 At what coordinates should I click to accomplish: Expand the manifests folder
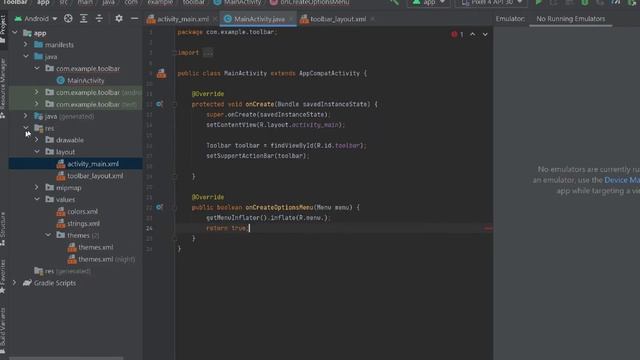coord(26,44)
